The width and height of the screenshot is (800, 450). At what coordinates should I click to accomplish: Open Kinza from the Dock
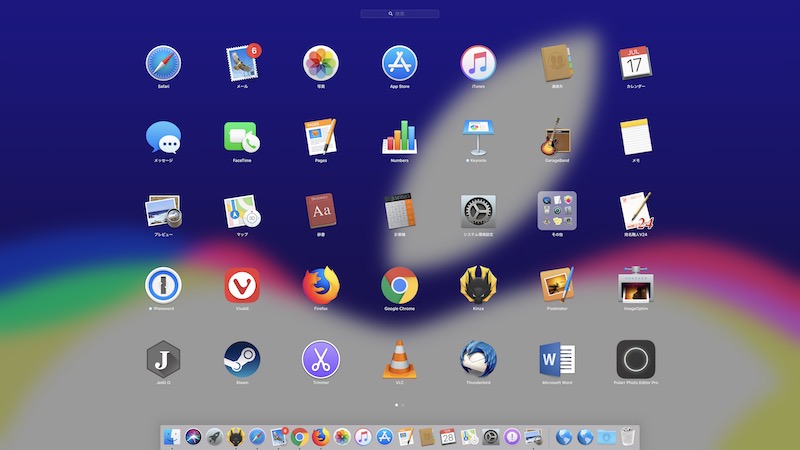tap(235, 437)
